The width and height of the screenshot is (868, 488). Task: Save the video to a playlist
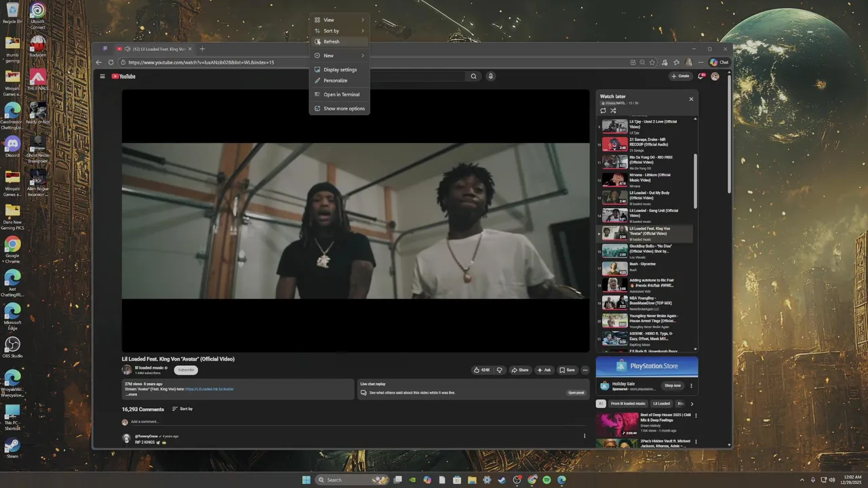568,370
